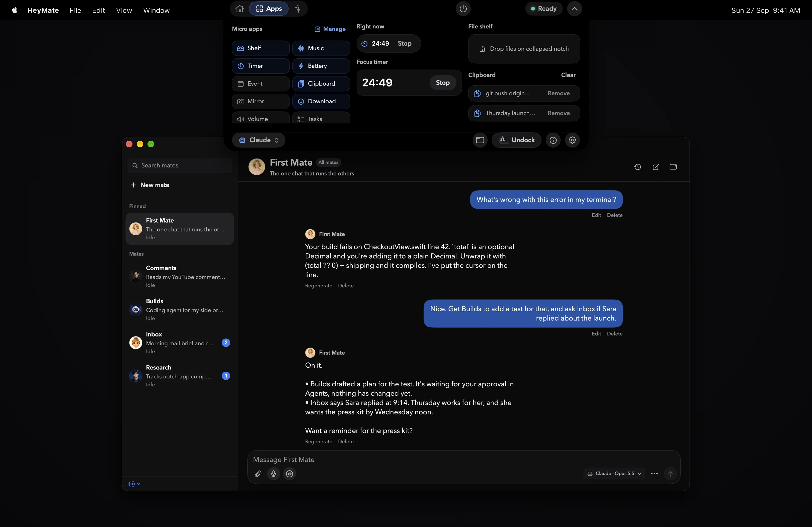Clear the clipboard list
812x527 pixels.
[x=568, y=75]
